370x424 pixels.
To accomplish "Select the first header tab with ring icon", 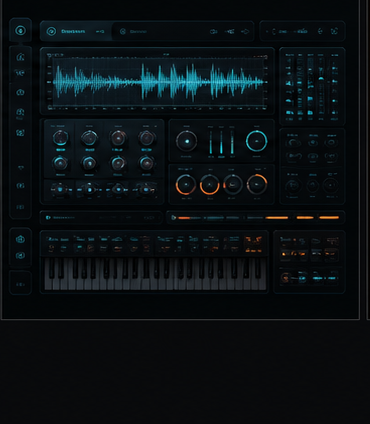I will 76,31.
